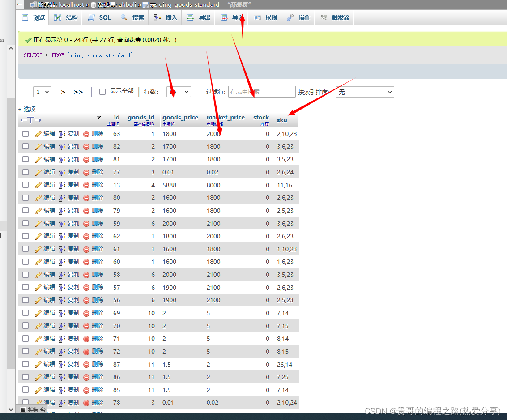Click the server icon beside localhost breadcrumb

(x=33, y=5)
